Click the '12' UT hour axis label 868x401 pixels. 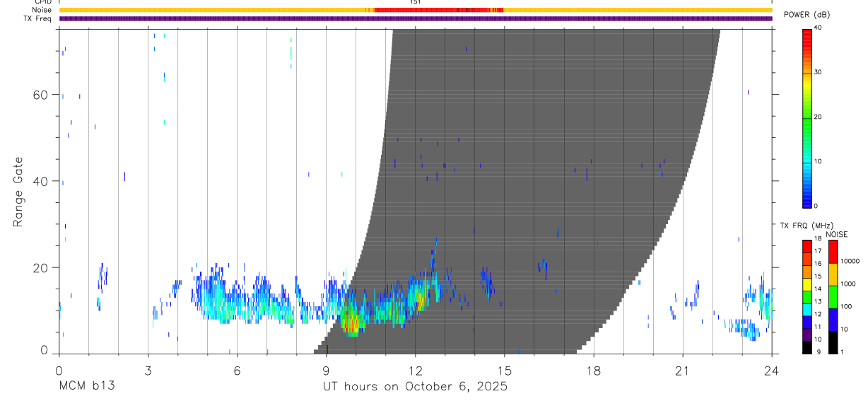pos(416,369)
